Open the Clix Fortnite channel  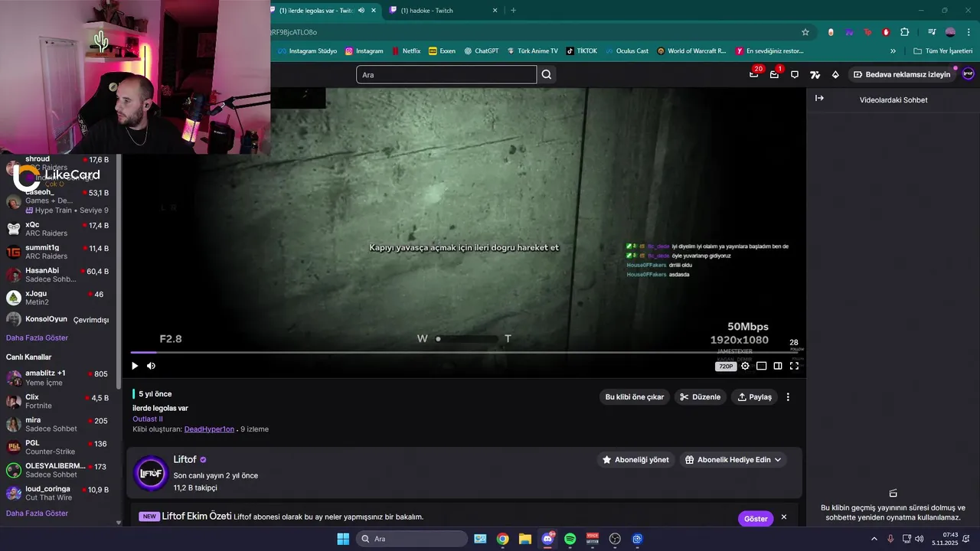58,401
